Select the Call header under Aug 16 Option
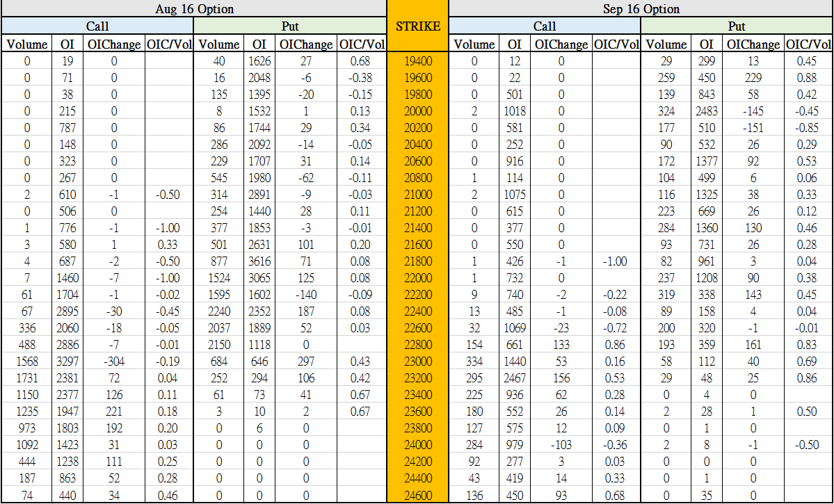834x504 pixels. point(97,26)
